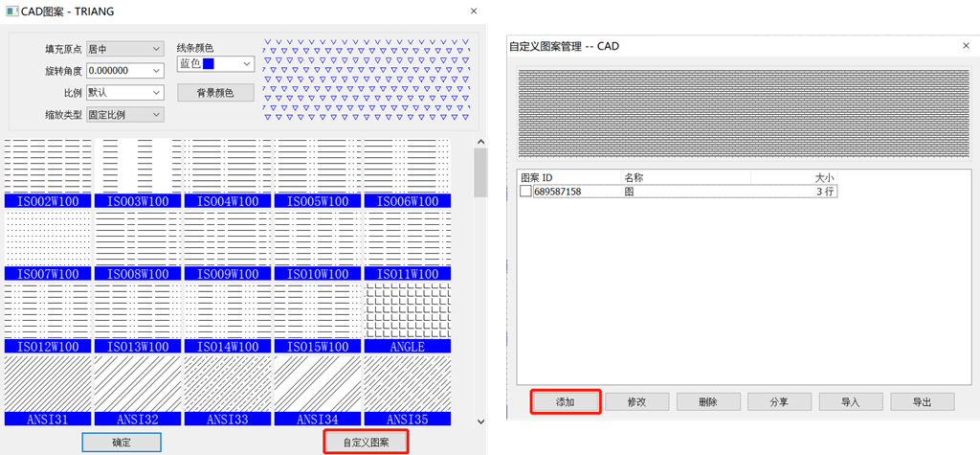Choose the ANGLE hatch pattern
This screenshot has height=455, width=980.
[x=407, y=316]
